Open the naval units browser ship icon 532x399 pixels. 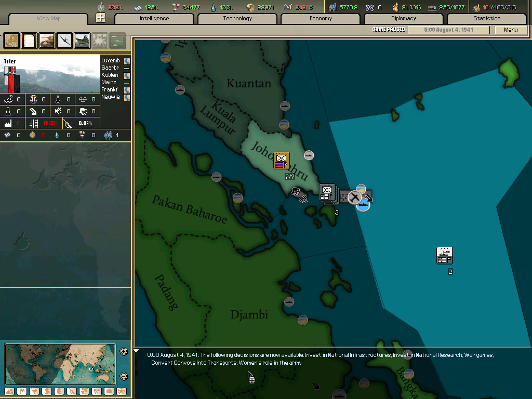[x=81, y=41]
